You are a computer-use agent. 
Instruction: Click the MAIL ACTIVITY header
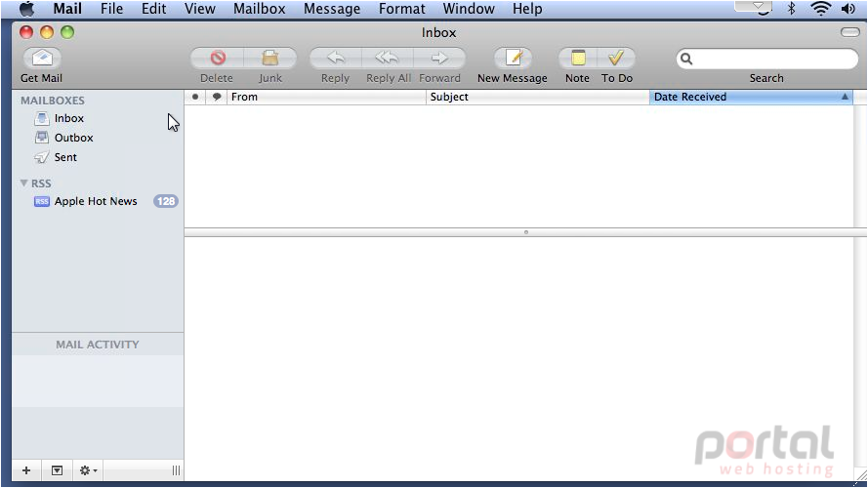click(x=98, y=345)
